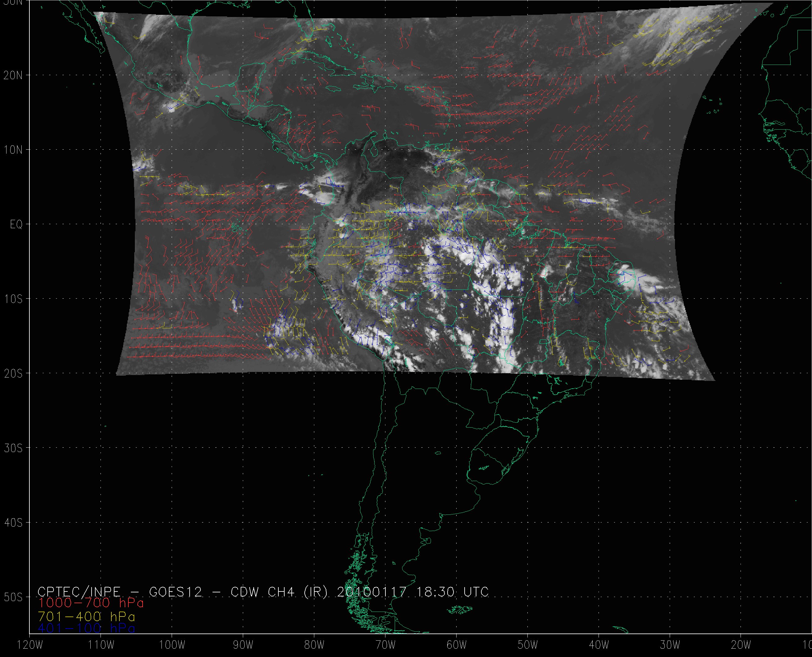Click the EQ latitude axis label
This screenshot has width=812, height=657.
point(16,224)
